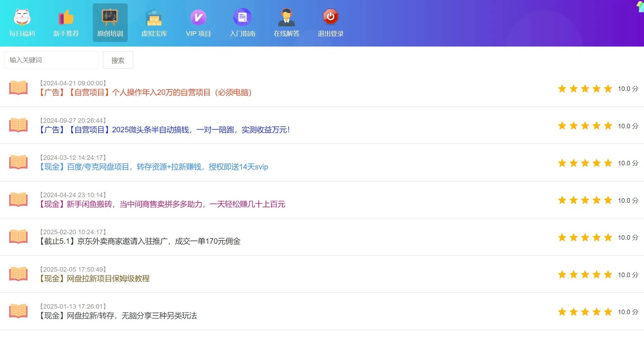
Task: Click book icon beside 新手闲鱼搬砖 post
Action: (x=18, y=199)
